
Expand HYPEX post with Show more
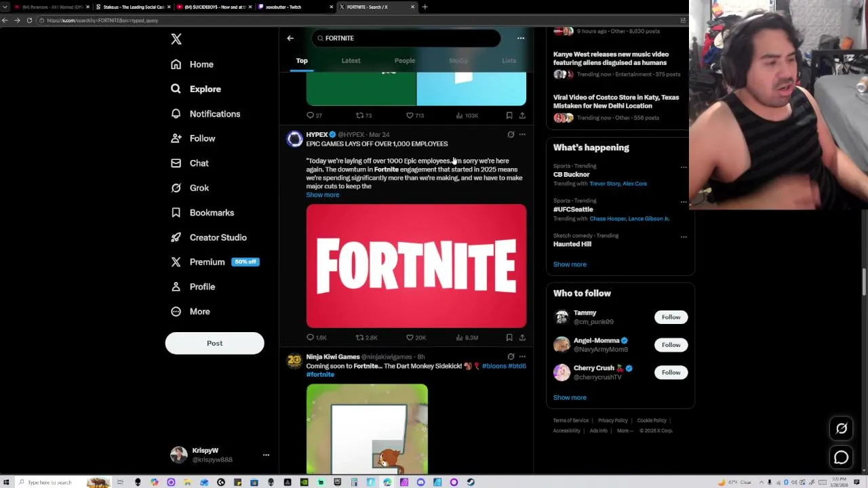point(323,195)
